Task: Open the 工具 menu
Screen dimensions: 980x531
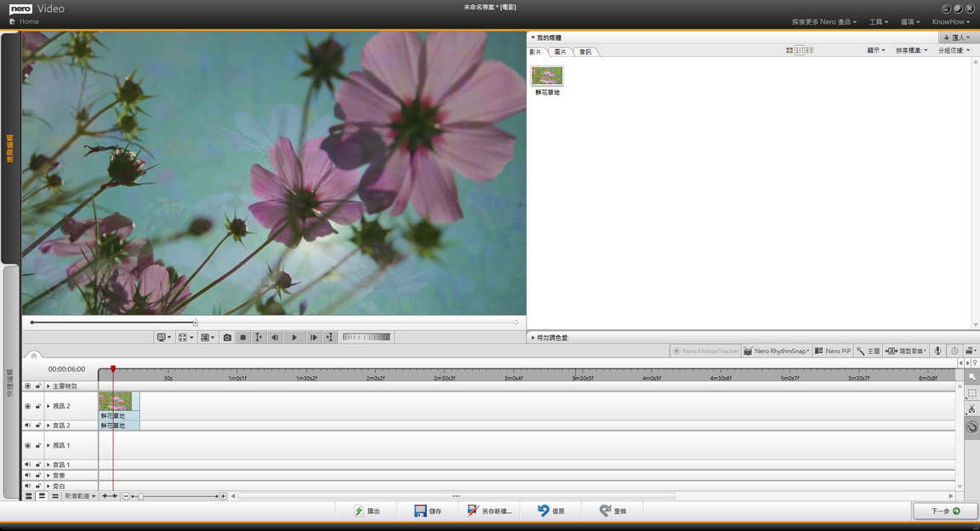Action: point(879,21)
